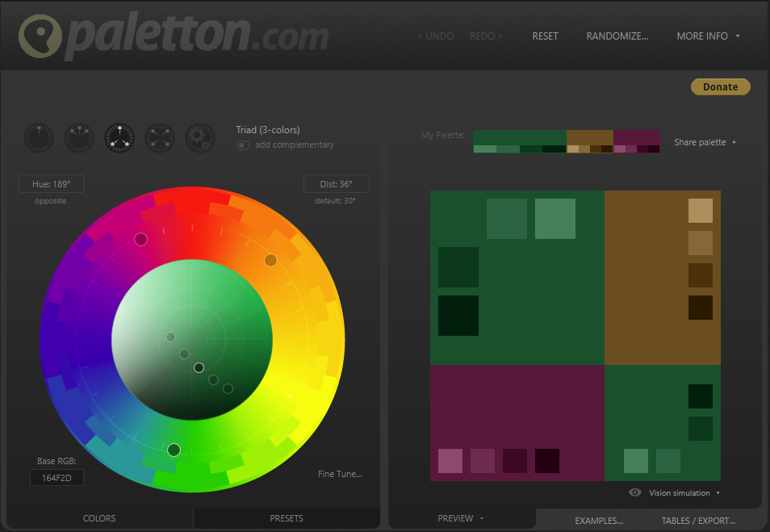Toggle the add complementary switch
The height and width of the screenshot is (532, 770).
click(242, 145)
